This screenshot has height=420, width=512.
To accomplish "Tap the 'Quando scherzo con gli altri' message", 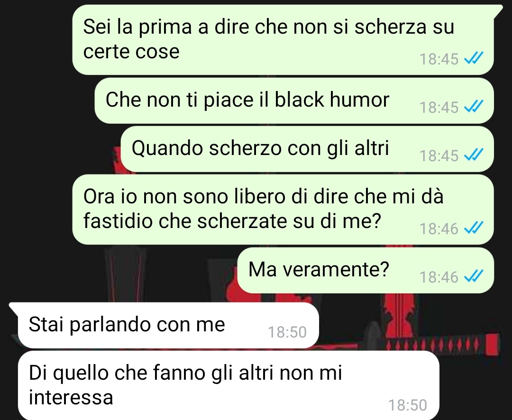I will 307,149.
